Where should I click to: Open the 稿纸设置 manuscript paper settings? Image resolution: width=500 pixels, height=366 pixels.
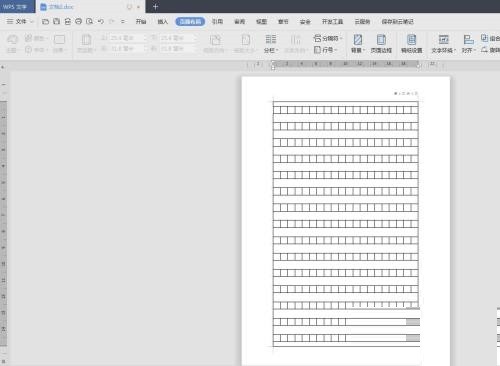(412, 43)
